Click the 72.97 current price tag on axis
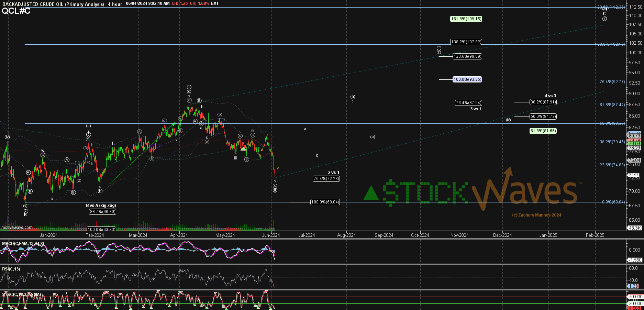The height and width of the screenshot is (310, 644). click(634, 175)
